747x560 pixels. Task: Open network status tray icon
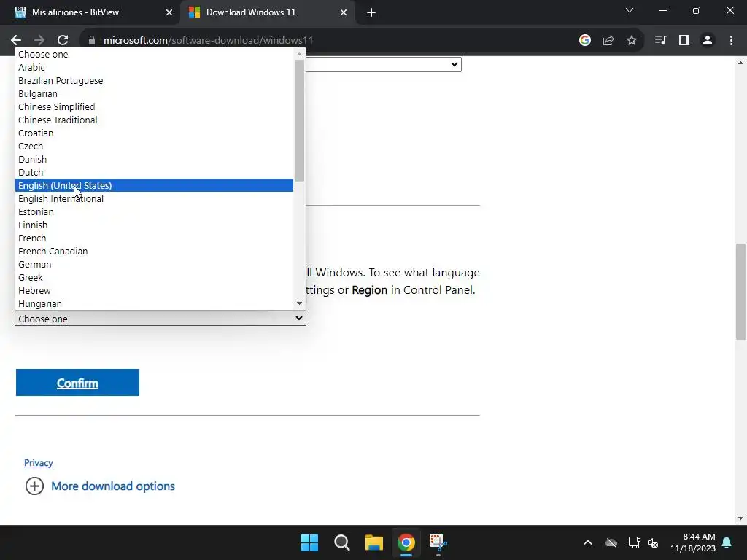634,542
